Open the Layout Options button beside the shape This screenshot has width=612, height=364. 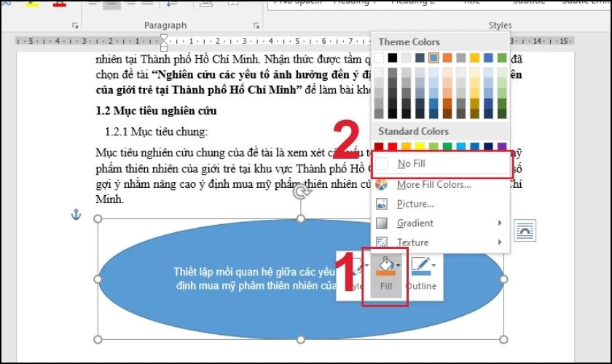click(525, 231)
